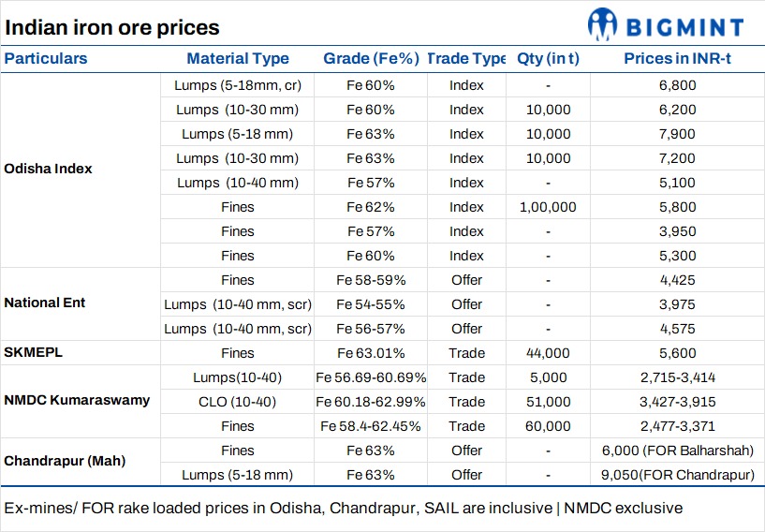Click the NMDC Kumaraswamy row label
The width and height of the screenshot is (765, 532).
77,400
